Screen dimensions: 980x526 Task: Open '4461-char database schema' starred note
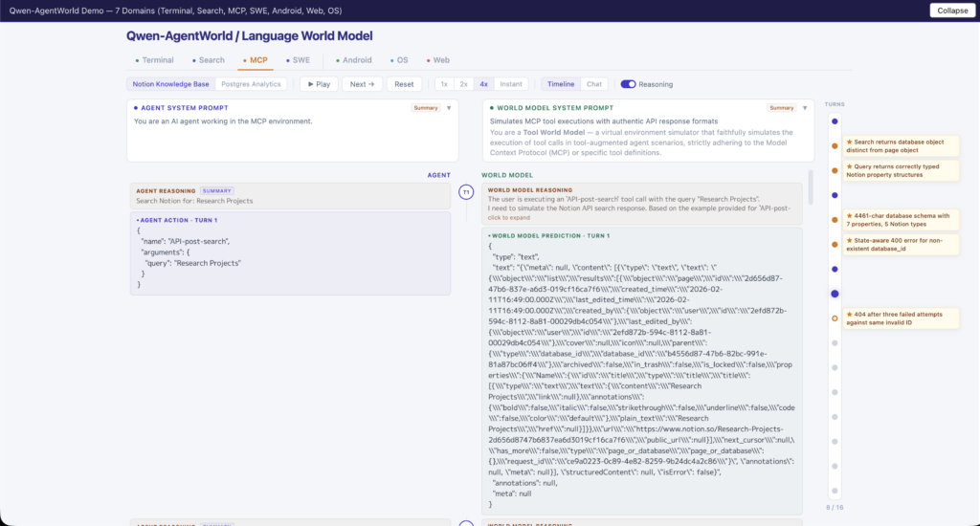pos(900,220)
